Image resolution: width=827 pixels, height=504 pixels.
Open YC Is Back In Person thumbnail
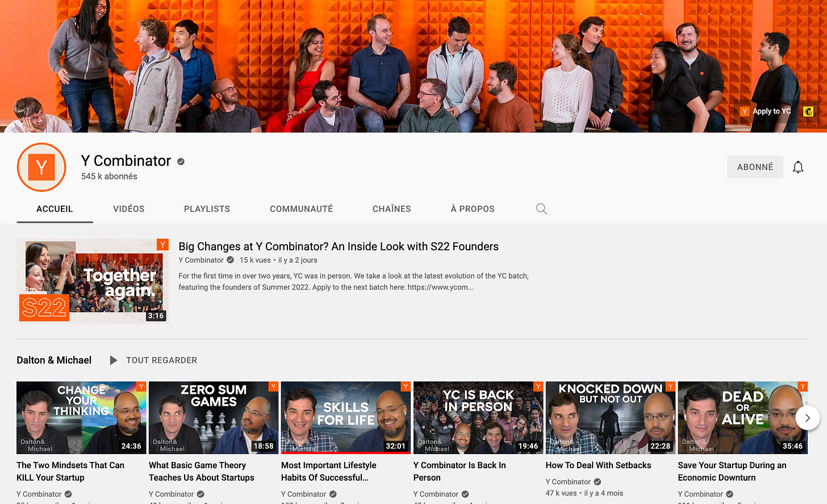click(478, 418)
